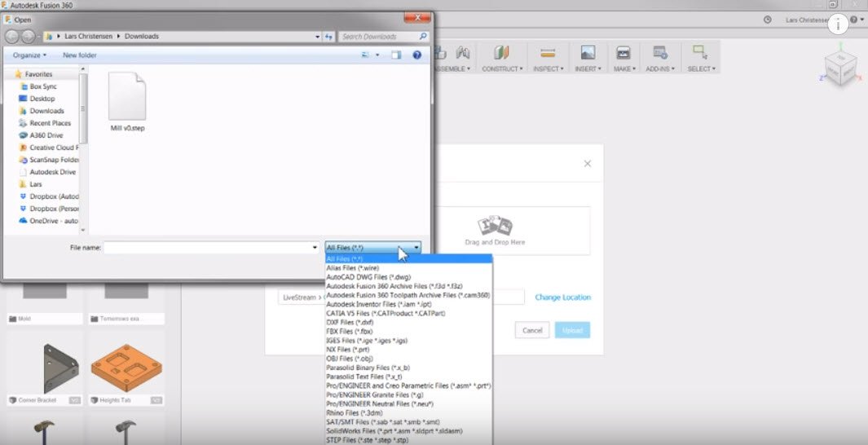This screenshot has width=868, height=445.
Task: Choose STEP Files option
Action: [x=408, y=440]
